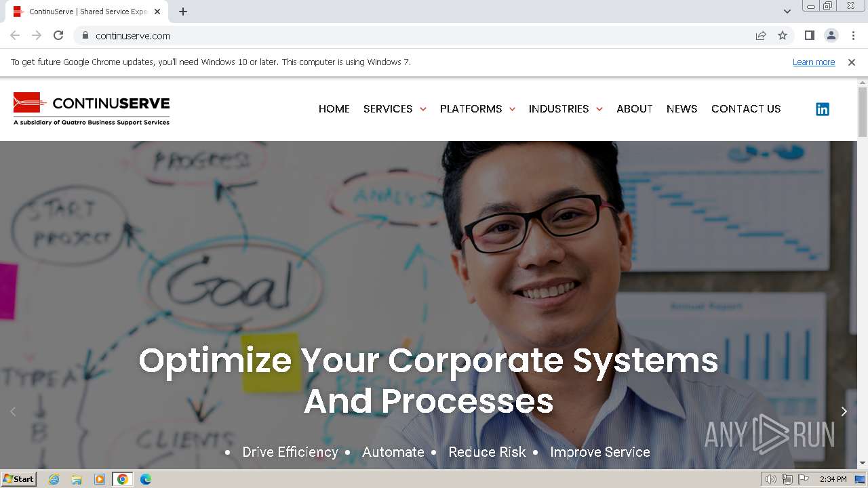868x488 pixels.
Task: Open the Windows Start menu
Action: click(x=19, y=479)
